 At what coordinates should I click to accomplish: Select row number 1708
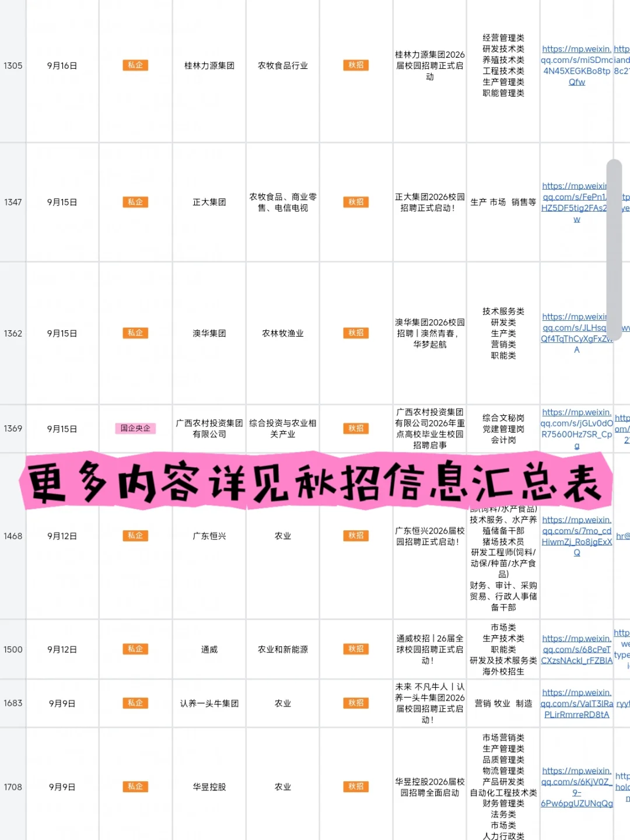coord(13,787)
